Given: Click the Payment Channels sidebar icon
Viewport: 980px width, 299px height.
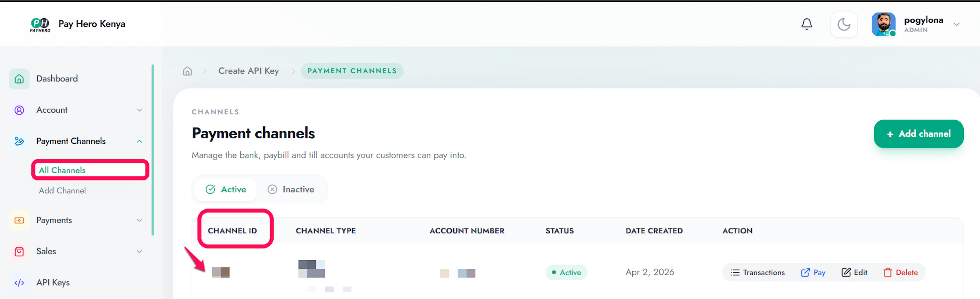Looking at the screenshot, I should [x=19, y=141].
